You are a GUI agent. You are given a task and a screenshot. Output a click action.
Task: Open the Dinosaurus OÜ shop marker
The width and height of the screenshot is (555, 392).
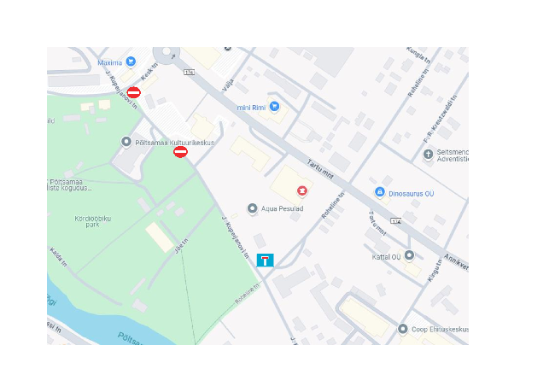coord(379,192)
